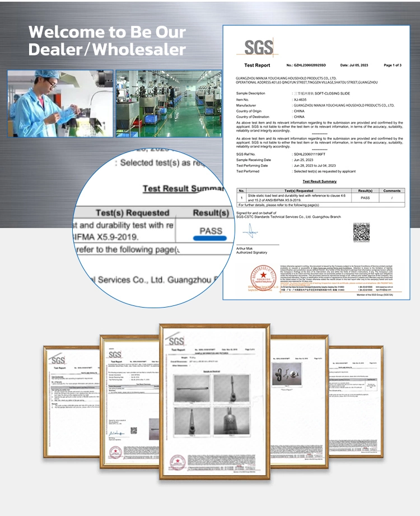Select the fourth framed certificate with hardware photo
This screenshot has height=516, width=420.
(299, 402)
